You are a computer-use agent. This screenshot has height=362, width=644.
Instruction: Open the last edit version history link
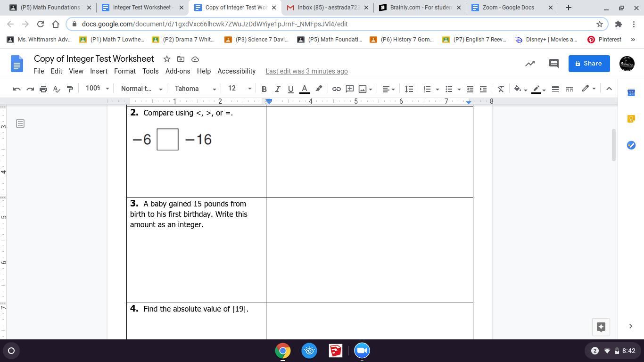coord(306,71)
